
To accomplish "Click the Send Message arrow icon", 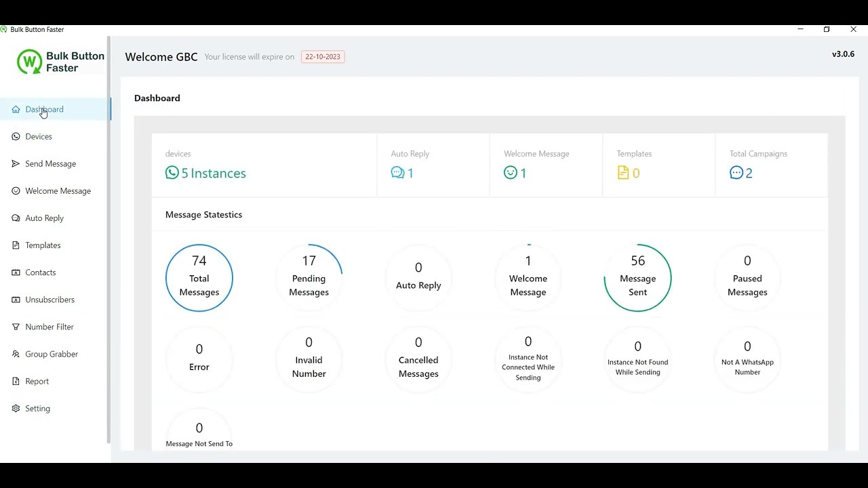I will coord(16,163).
